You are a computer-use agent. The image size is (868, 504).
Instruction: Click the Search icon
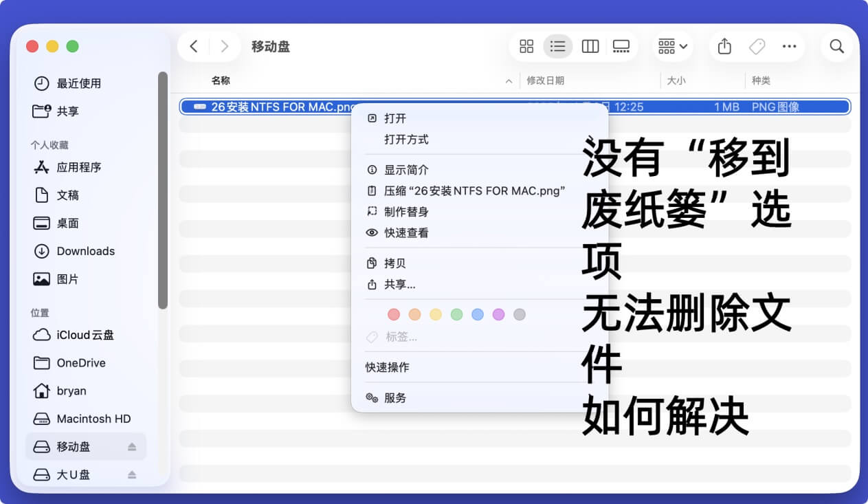tap(836, 46)
